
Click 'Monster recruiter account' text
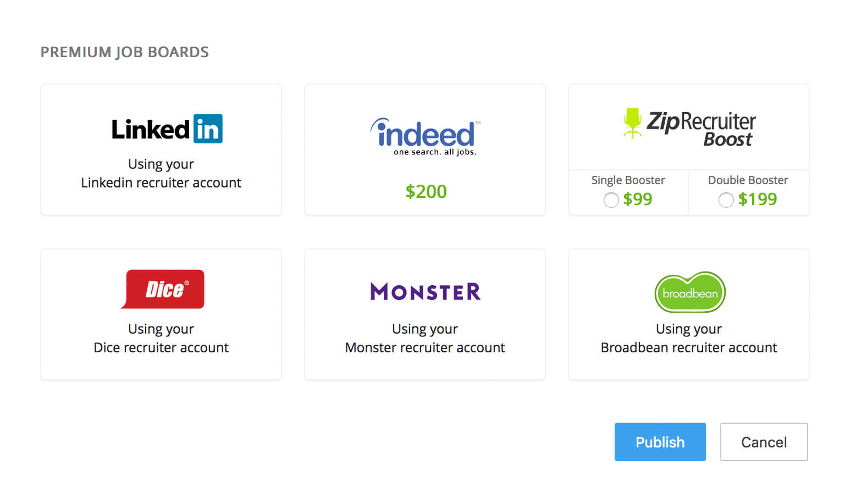coord(425,347)
